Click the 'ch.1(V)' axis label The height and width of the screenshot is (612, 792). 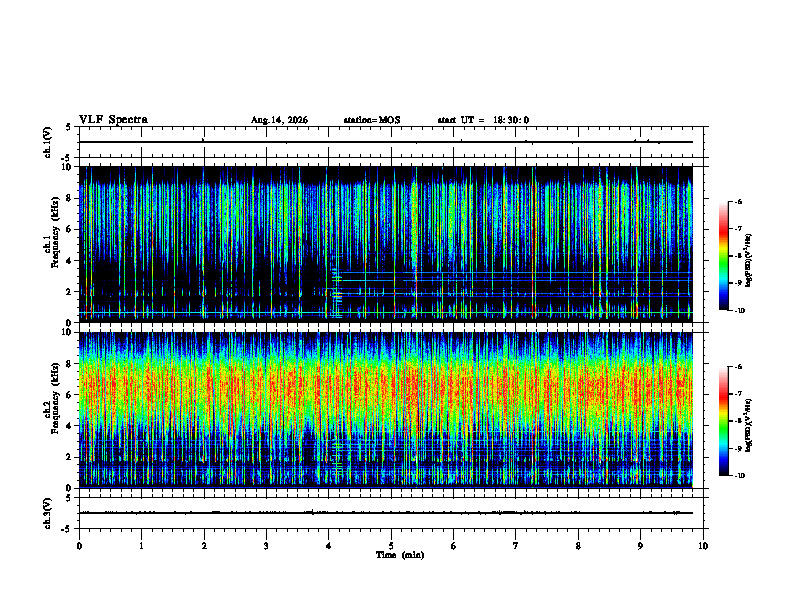pyautogui.click(x=48, y=142)
